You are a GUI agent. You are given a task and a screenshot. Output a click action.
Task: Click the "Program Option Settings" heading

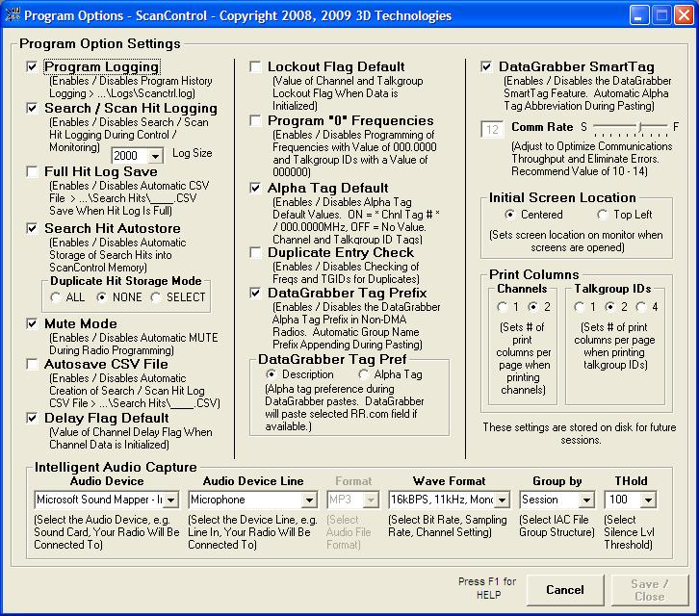pos(100,43)
